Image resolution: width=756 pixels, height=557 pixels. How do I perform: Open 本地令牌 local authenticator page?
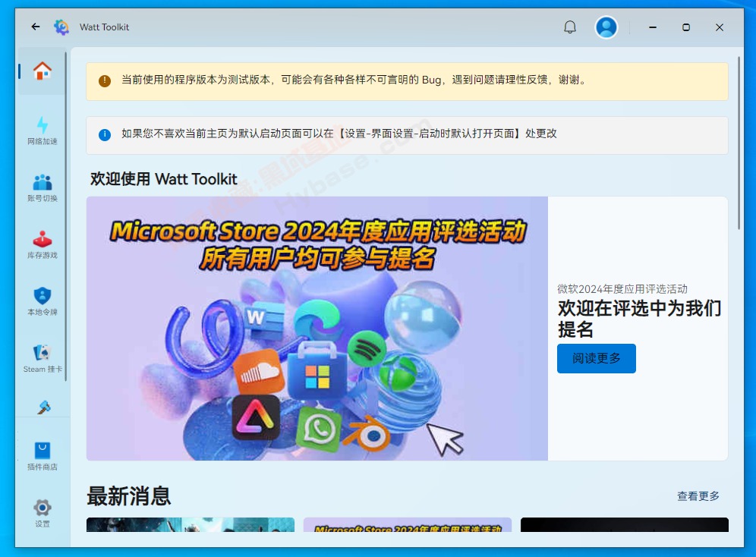[43, 301]
